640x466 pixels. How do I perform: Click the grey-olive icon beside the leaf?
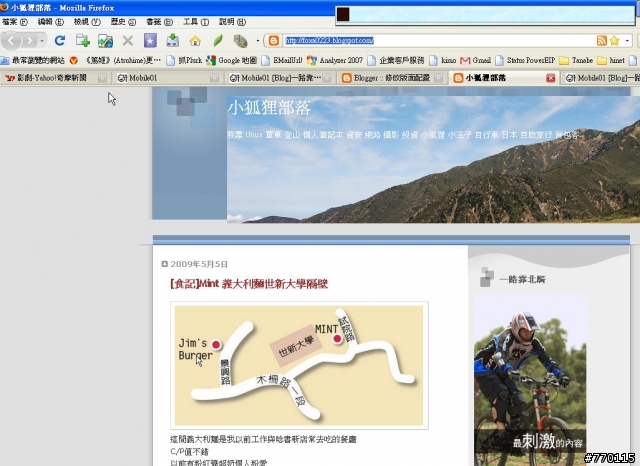[x=240, y=40]
